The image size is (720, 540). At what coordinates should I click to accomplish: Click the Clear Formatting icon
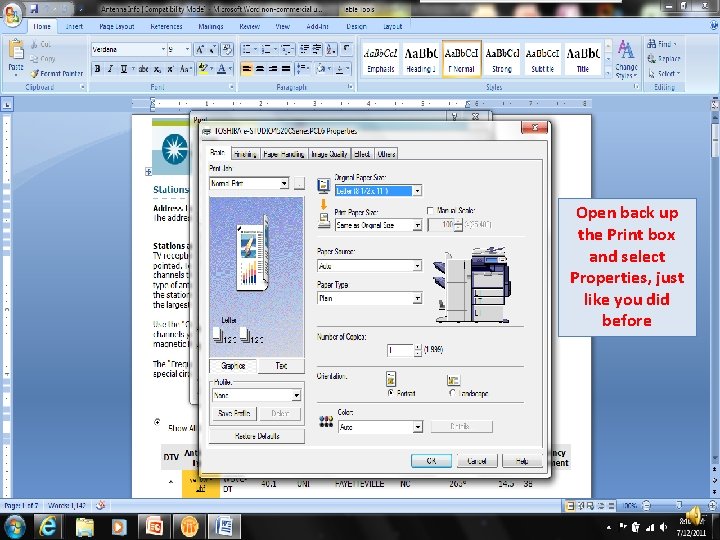(x=227, y=50)
